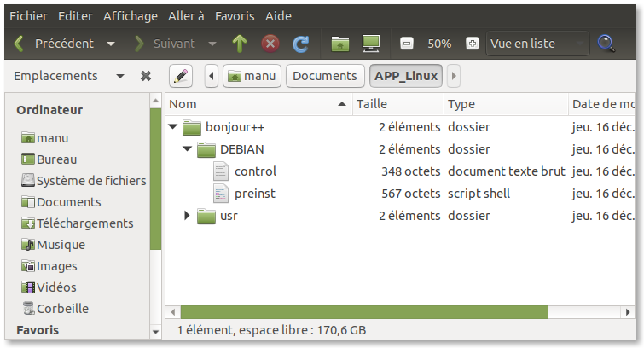Go up to the parent folder
644x348 pixels.
pos(240,43)
